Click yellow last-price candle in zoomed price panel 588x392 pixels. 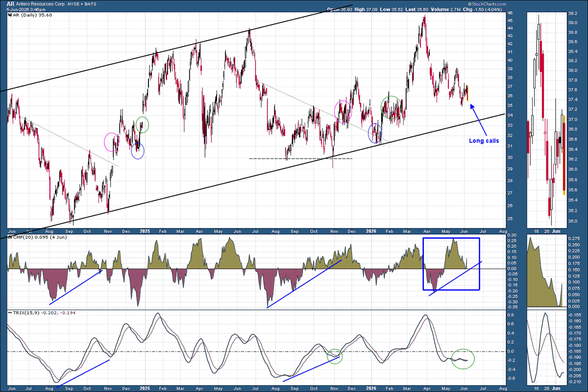click(x=564, y=155)
